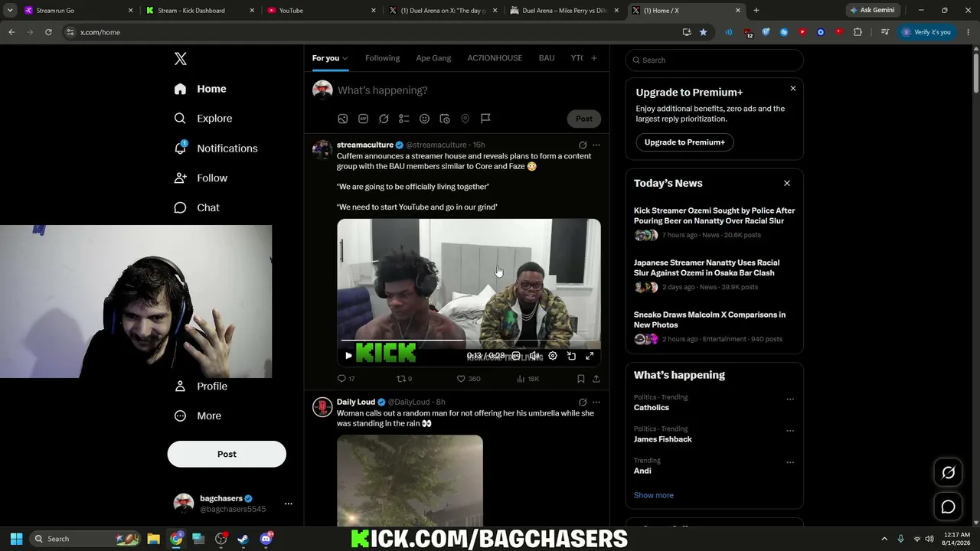
Task: Open Kick Streamer Ozemi news story
Action: coord(714,216)
